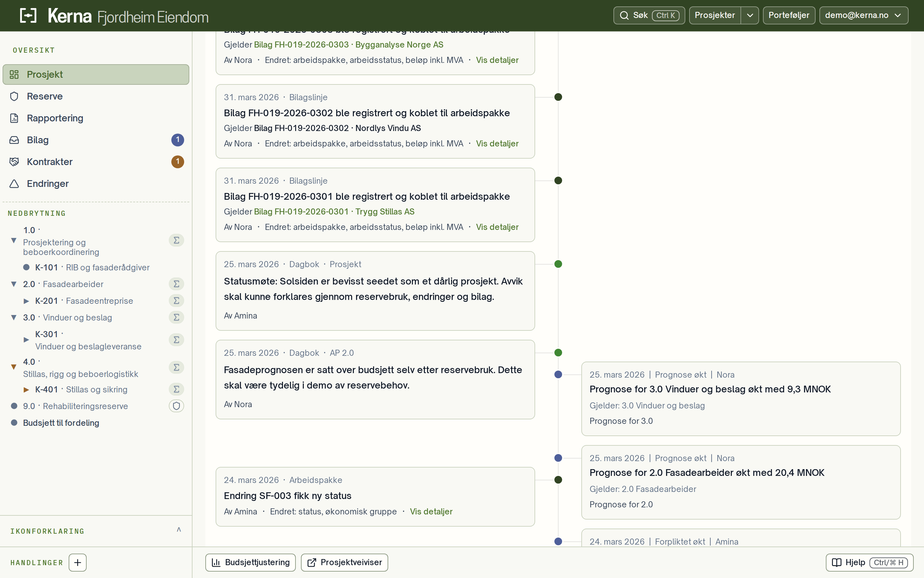The height and width of the screenshot is (578, 924).
Task: Click the sigma icon for 1.0 Prosjektering
Action: coord(176,241)
